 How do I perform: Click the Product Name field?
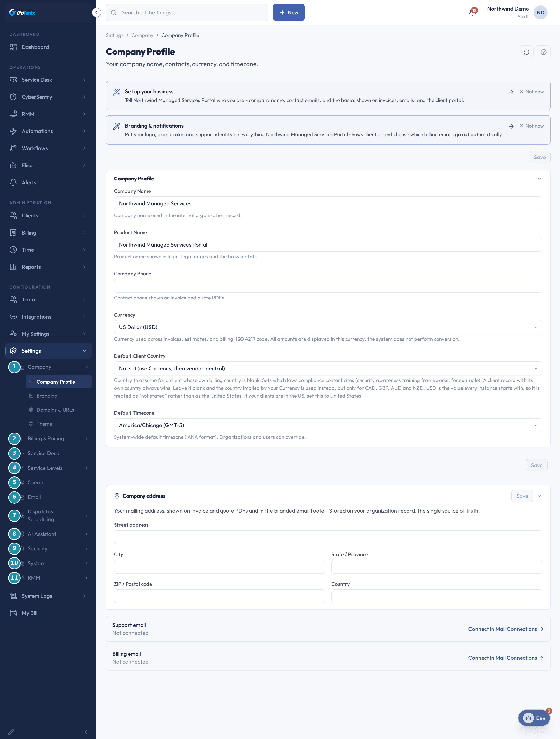pos(328,245)
